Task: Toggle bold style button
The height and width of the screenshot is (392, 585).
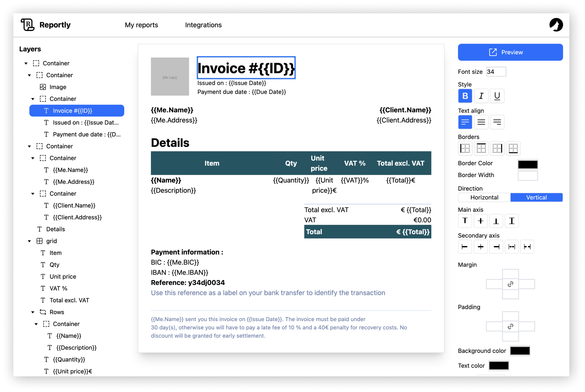Action: (x=465, y=96)
